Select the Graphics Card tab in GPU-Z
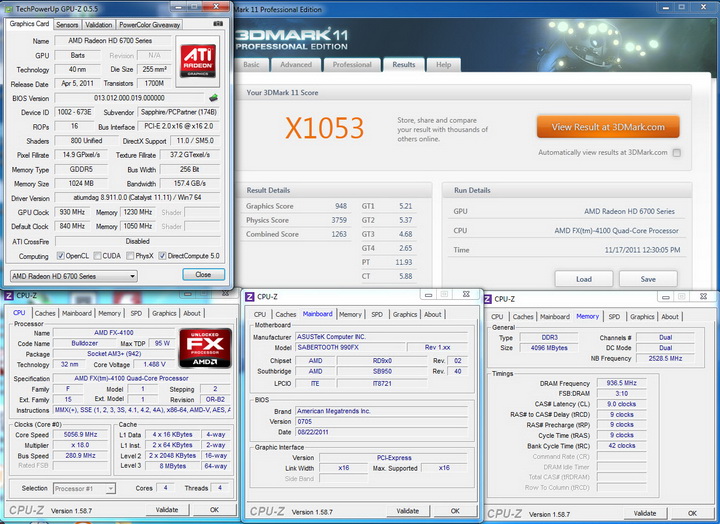The width and height of the screenshot is (720, 524). [x=29, y=24]
